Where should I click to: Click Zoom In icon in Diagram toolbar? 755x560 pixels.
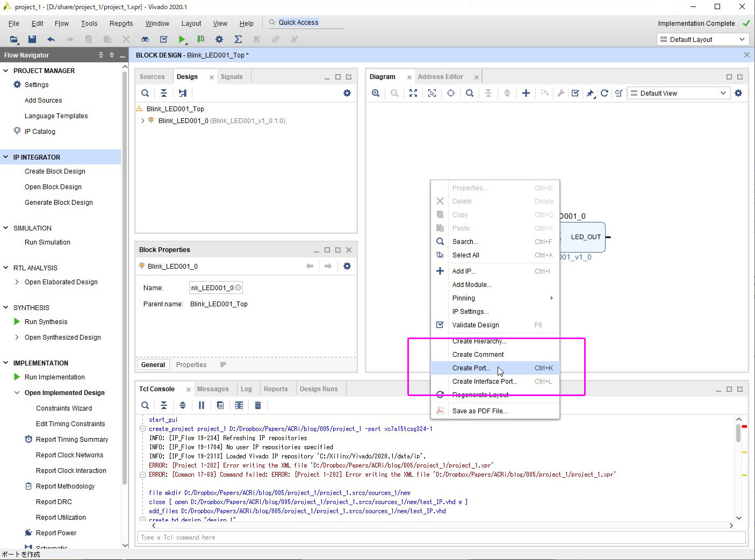[x=376, y=93]
